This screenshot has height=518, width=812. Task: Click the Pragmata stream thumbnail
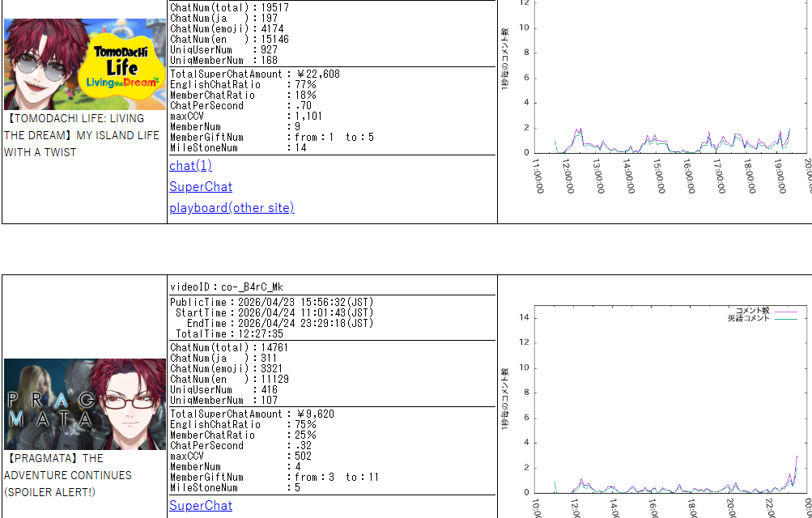[85, 404]
